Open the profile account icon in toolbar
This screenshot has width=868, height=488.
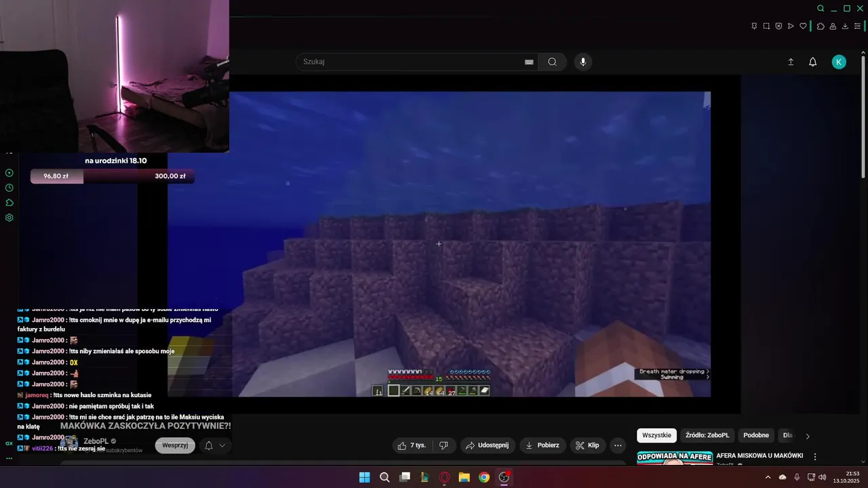833,26
